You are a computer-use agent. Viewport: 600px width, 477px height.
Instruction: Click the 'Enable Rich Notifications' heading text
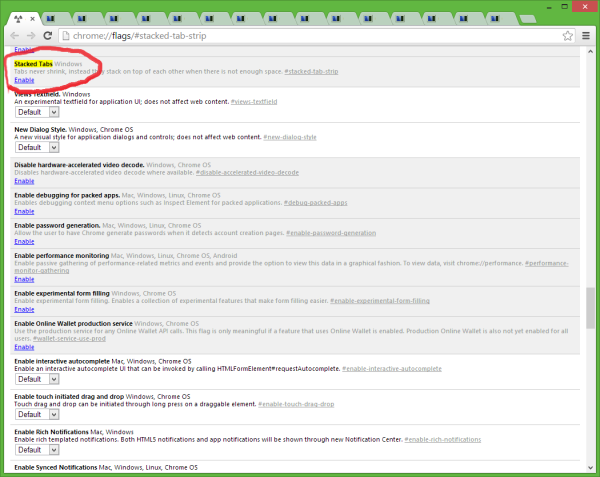point(51,432)
